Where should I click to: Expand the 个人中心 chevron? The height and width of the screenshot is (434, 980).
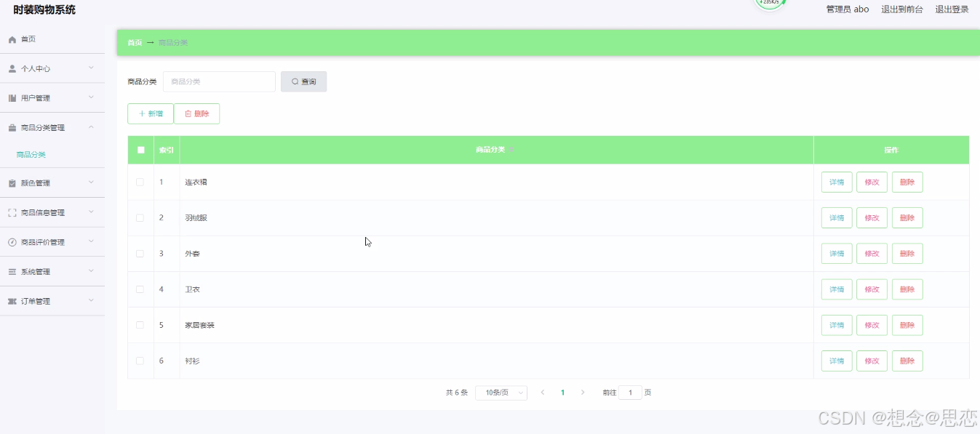(x=91, y=68)
